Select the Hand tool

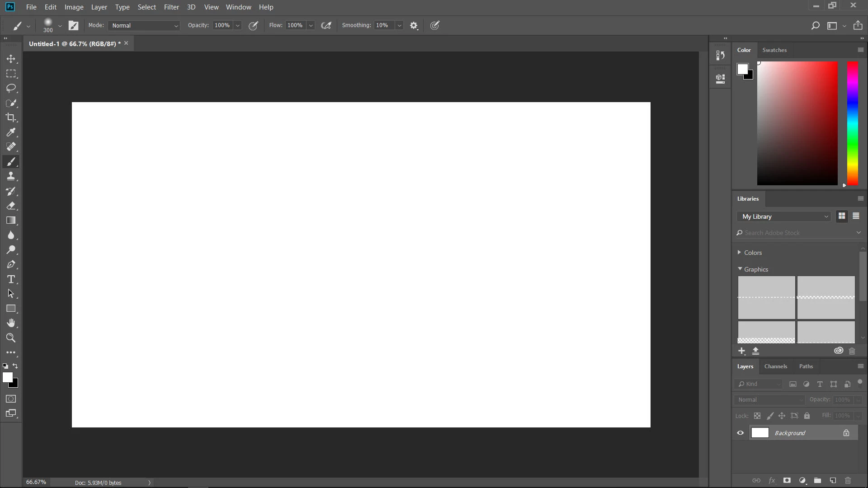coord(11,323)
